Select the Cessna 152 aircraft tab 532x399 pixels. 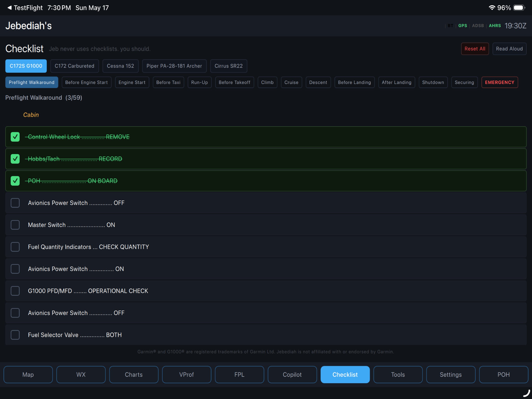point(121,66)
